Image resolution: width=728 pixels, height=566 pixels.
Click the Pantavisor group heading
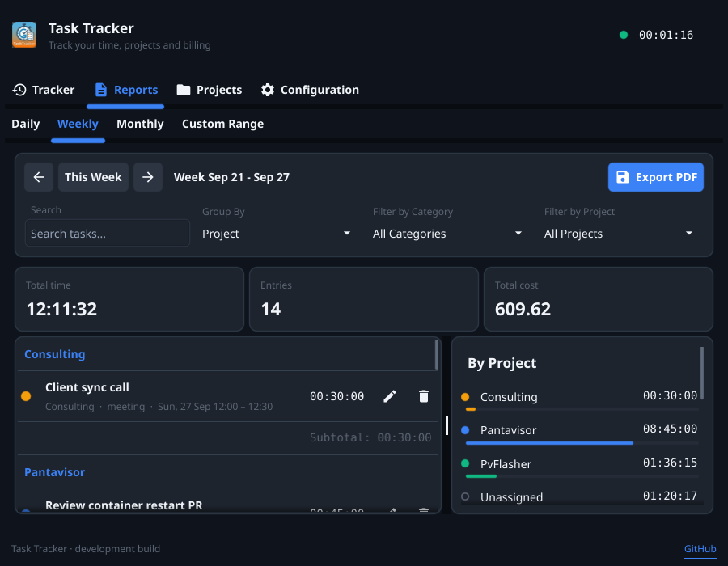point(55,472)
